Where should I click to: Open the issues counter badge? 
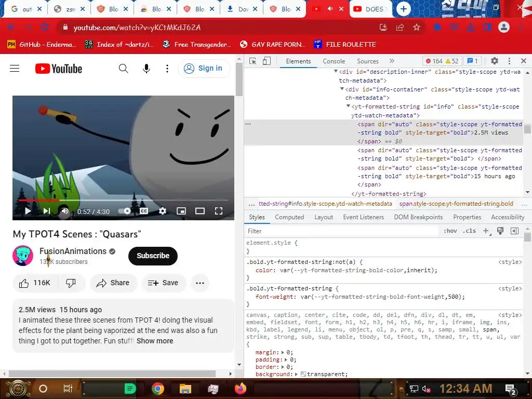tap(472, 61)
